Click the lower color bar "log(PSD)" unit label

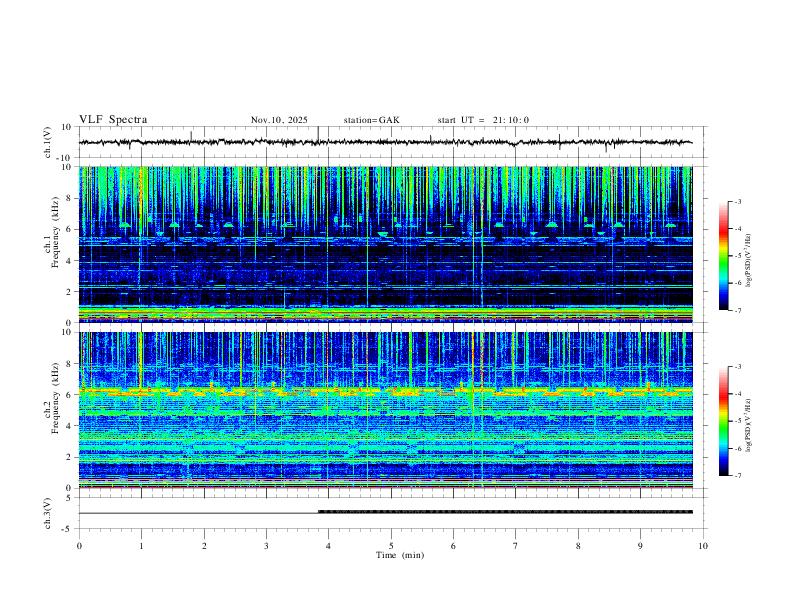tap(748, 425)
